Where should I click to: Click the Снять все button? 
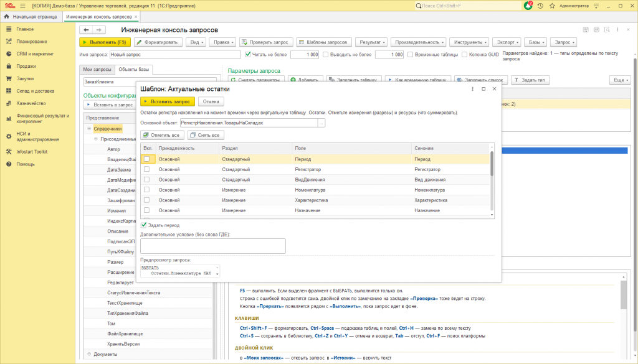coord(206,135)
